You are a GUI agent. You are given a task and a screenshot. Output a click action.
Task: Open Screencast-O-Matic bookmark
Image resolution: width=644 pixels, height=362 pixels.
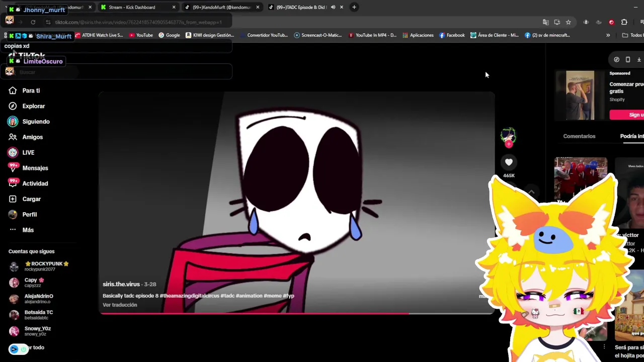[x=318, y=35]
